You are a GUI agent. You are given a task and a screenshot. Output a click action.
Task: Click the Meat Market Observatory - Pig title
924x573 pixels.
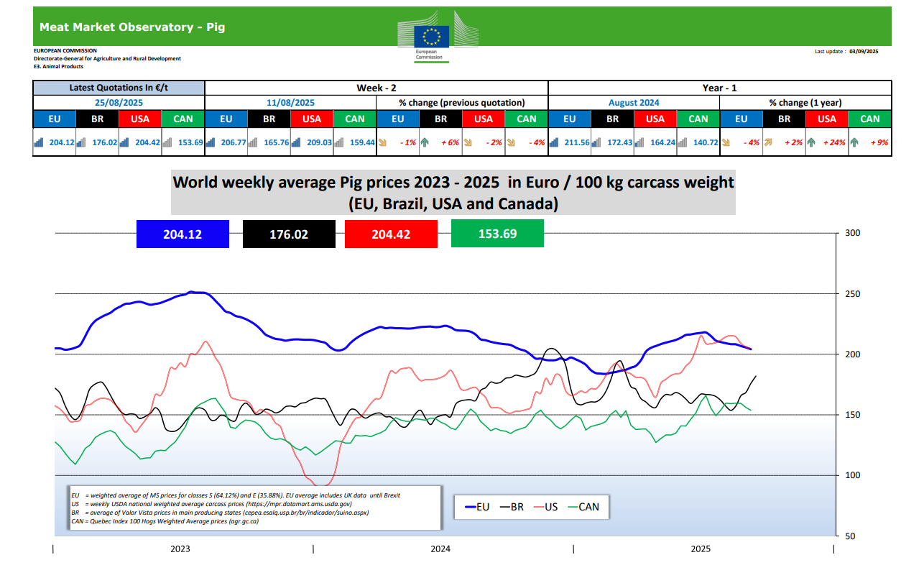tap(132, 27)
